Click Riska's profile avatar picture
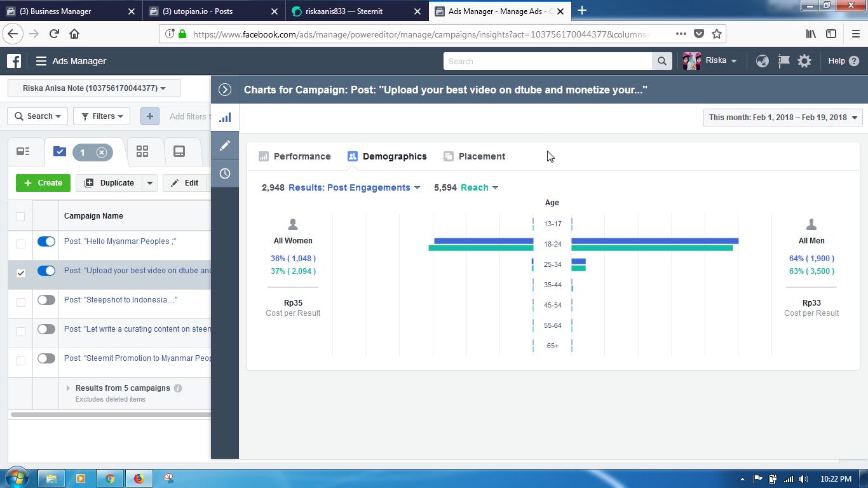Viewport: 868px width, 488px height. click(x=691, y=61)
